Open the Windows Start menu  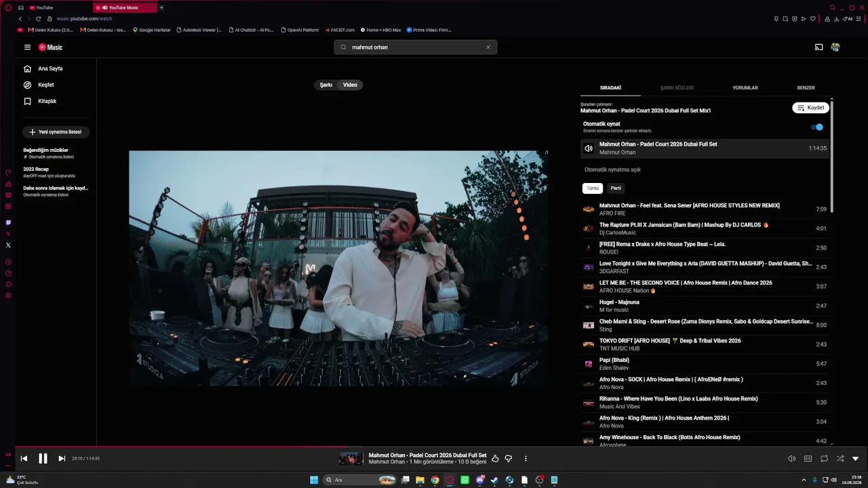coord(314,480)
